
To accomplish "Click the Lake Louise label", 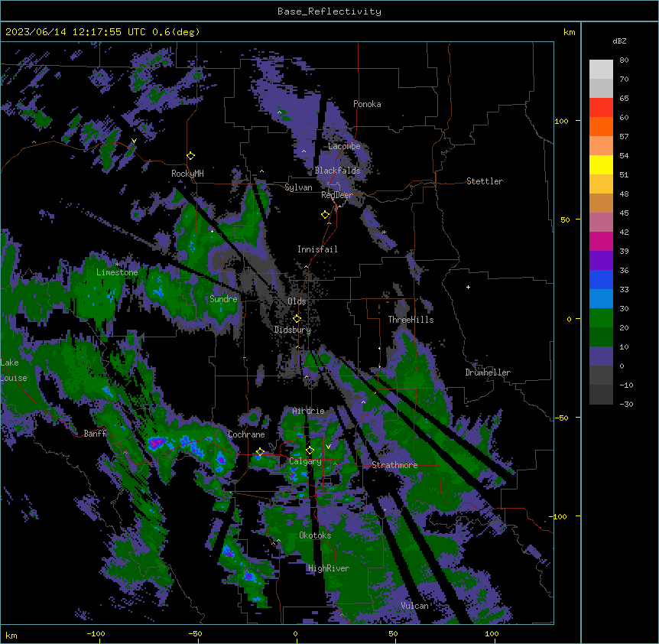I will click(x=14, y=370).
